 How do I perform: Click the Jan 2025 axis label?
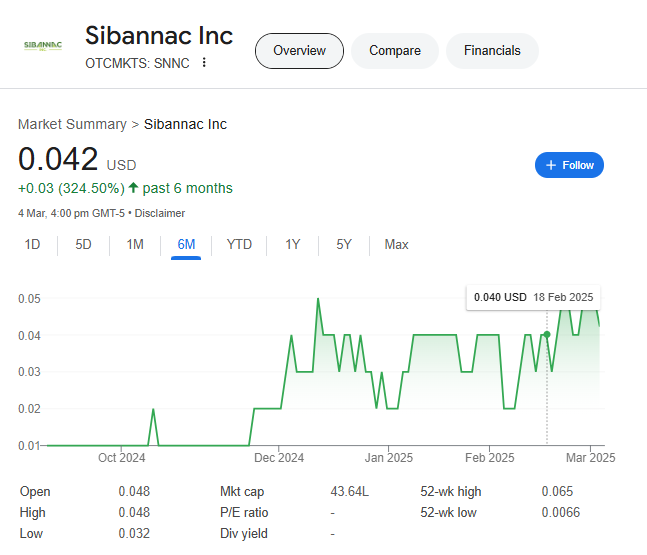pos(388,458)
